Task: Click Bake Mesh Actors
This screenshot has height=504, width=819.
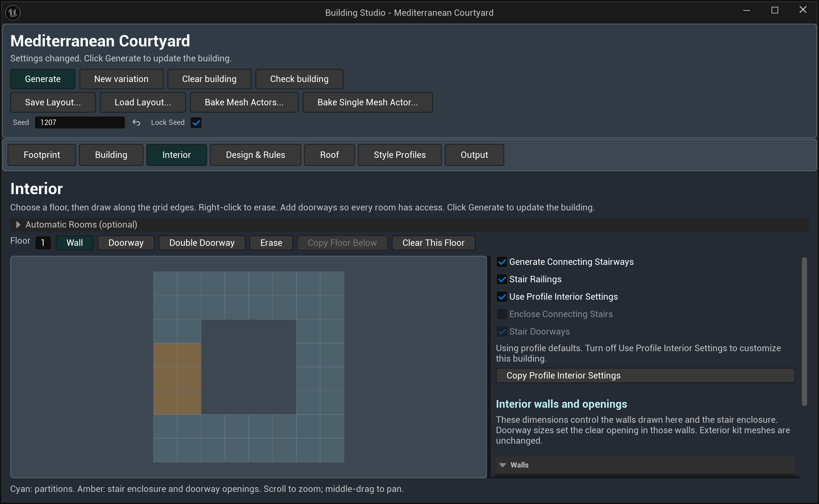Action: point(244,102)
